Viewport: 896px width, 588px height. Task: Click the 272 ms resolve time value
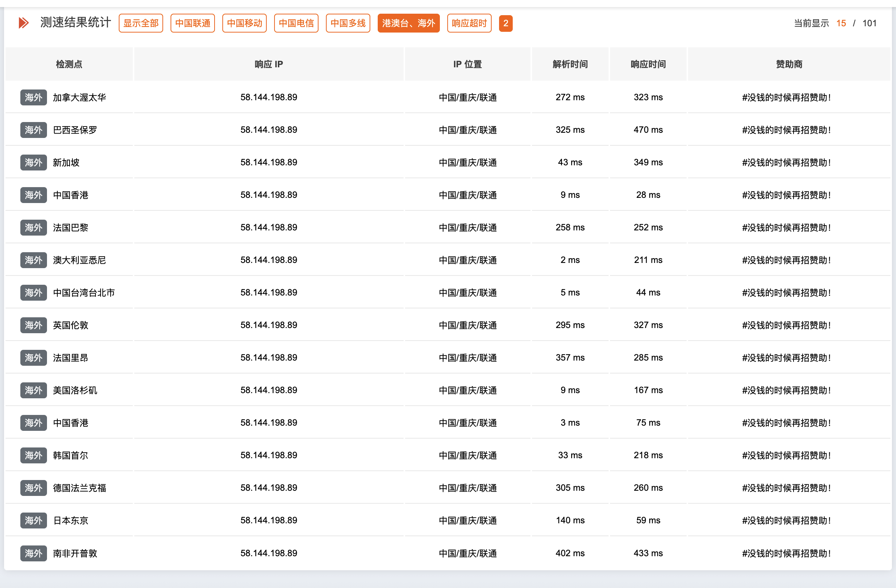(570, 97)
